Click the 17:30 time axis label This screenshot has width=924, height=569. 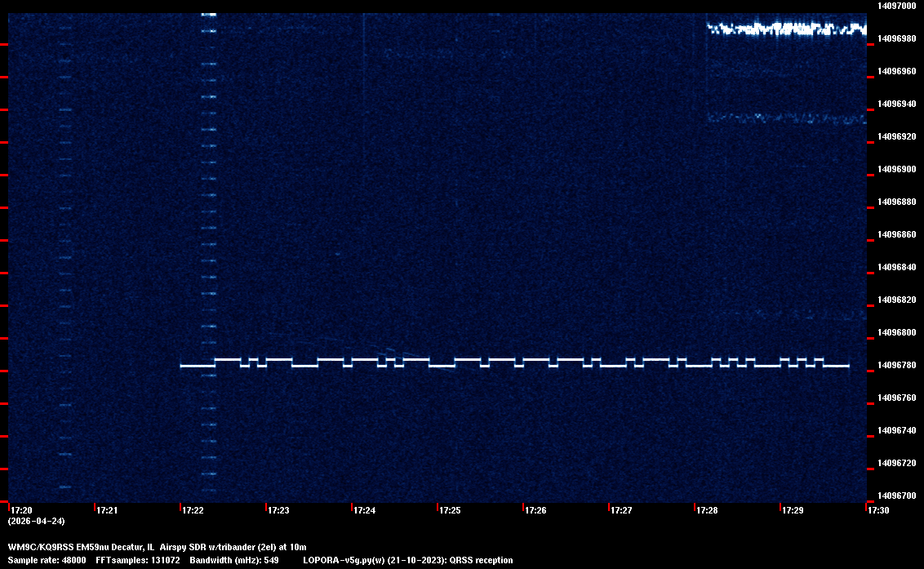pyautogui.click(x=878, y=511)
